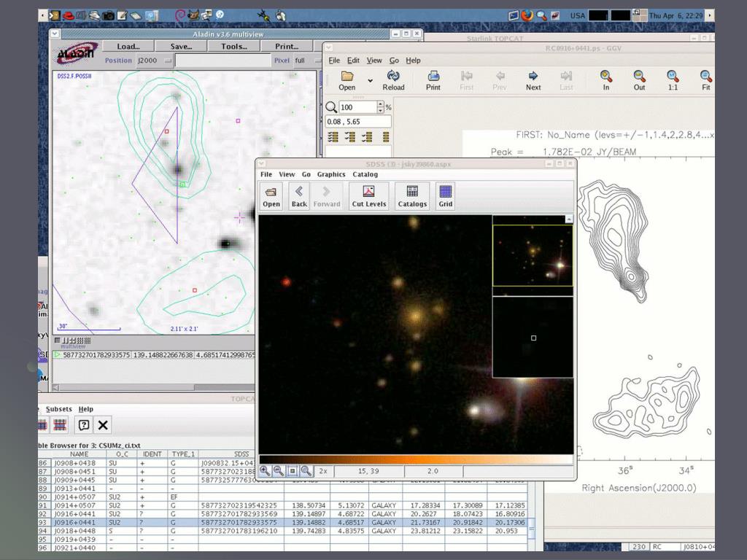Screen dimensions: 747x560
Task: Click the SDSS pan-window thumbnail
Action: point(532,255)
